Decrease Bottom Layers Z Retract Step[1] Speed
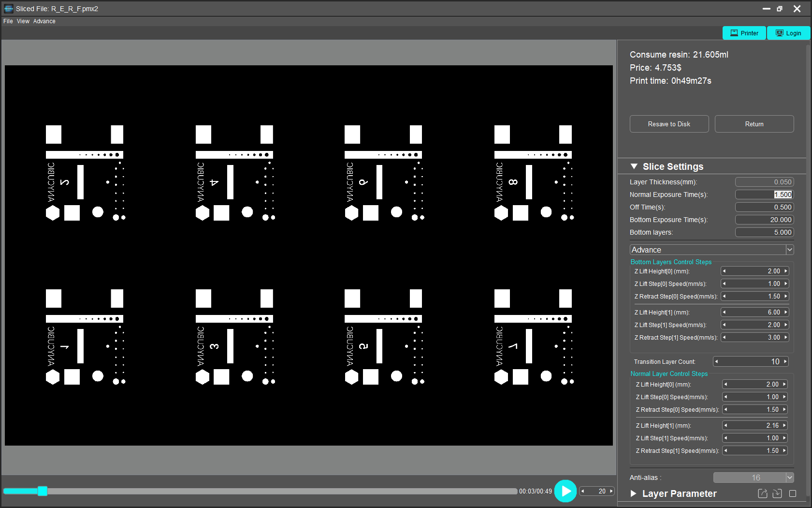Viewport: 812px width, 508px height. 724,337
